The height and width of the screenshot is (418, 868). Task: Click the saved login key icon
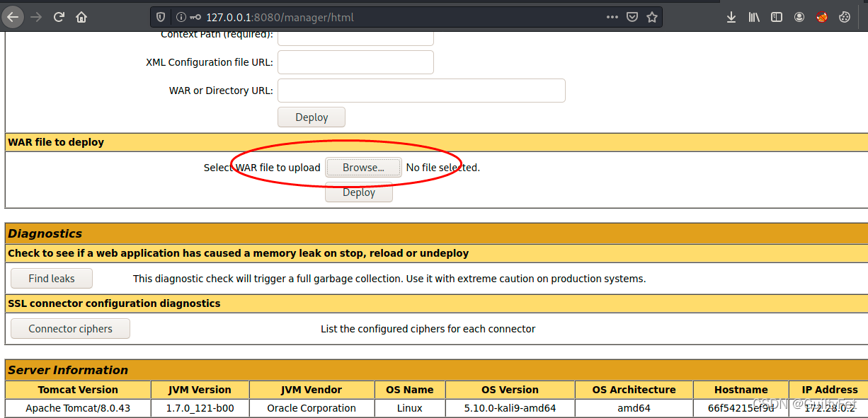click(x=195, y=17)
